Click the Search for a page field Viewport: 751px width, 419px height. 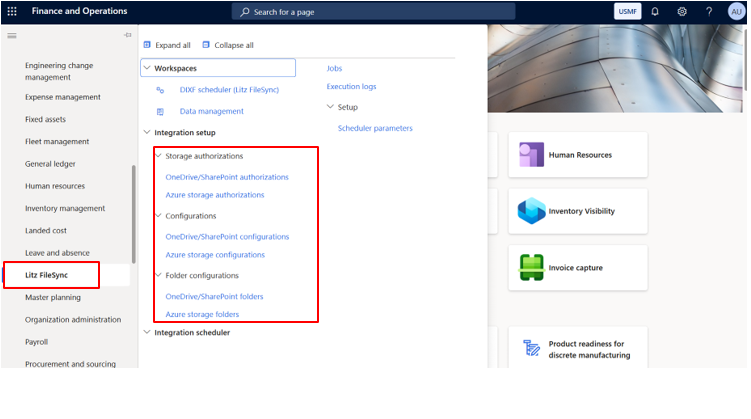[x=374, y=12]
